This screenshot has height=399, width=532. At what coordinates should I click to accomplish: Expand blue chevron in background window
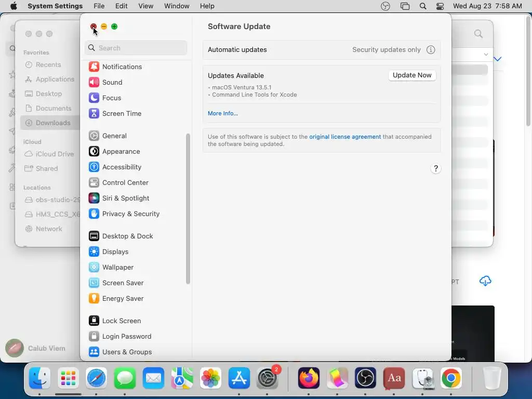click(497, 59)
